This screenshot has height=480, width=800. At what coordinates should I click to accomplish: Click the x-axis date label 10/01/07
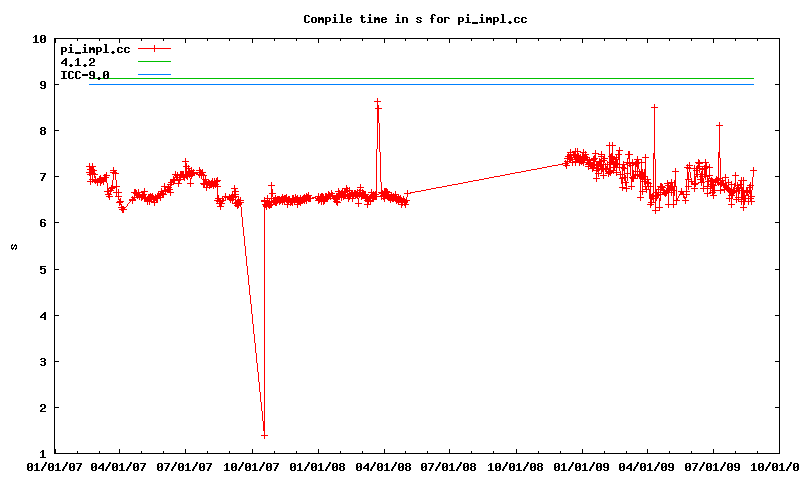251,466
